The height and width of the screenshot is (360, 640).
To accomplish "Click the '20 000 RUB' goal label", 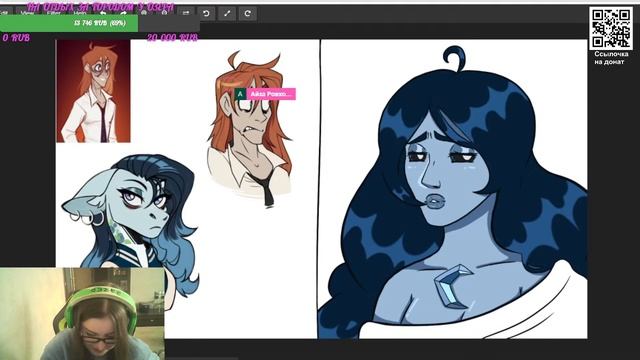I will 172,38.
